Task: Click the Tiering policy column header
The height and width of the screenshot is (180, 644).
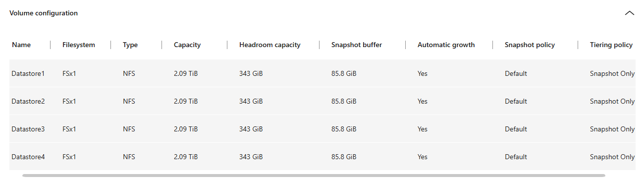Action: [611, 45]
